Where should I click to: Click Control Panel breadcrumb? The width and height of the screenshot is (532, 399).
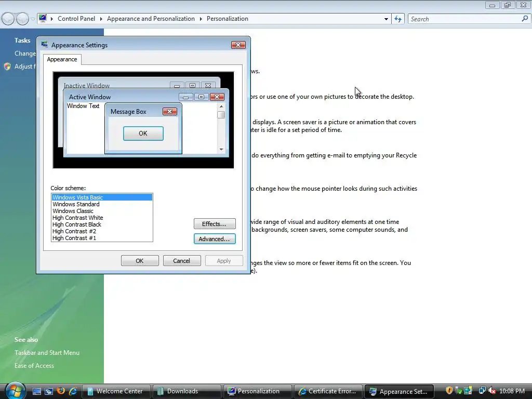[x=76, y=19]
